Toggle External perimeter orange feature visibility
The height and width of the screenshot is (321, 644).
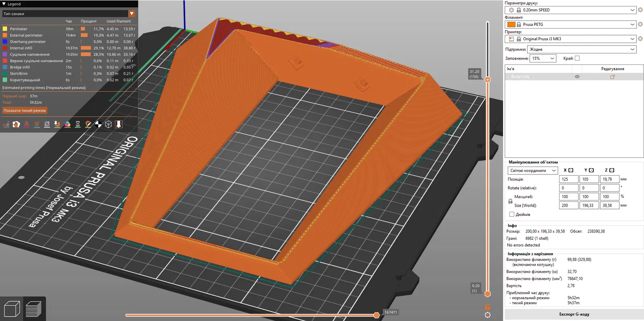(x=5, y=35)
